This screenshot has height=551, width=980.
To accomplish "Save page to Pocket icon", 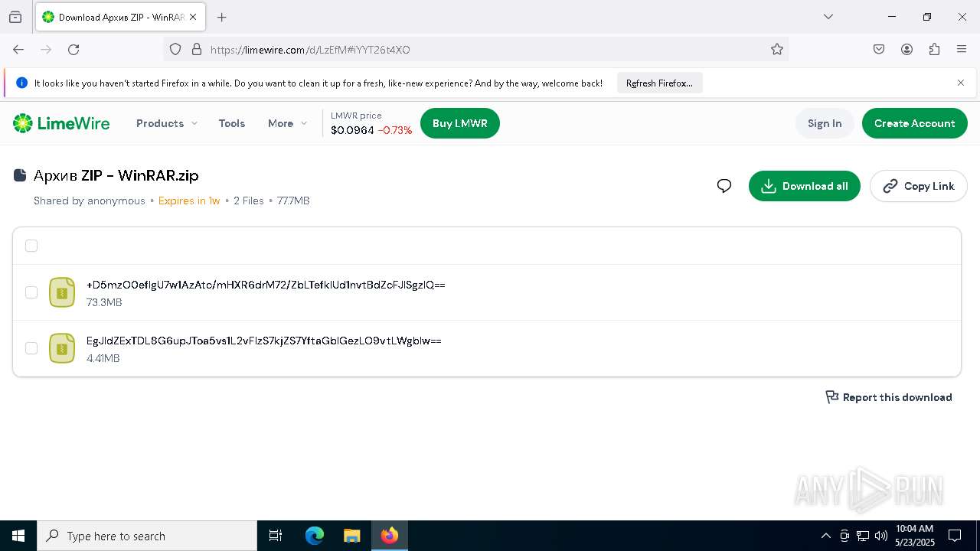I will click(879, 49).
